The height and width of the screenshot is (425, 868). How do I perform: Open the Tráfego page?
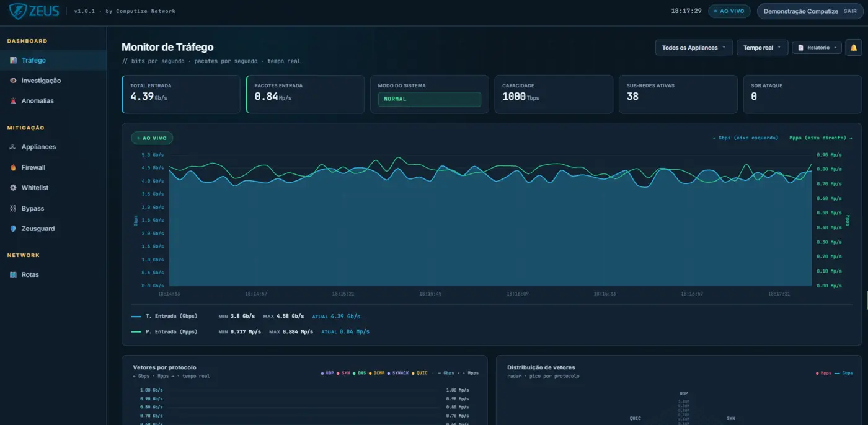point(53,61)
